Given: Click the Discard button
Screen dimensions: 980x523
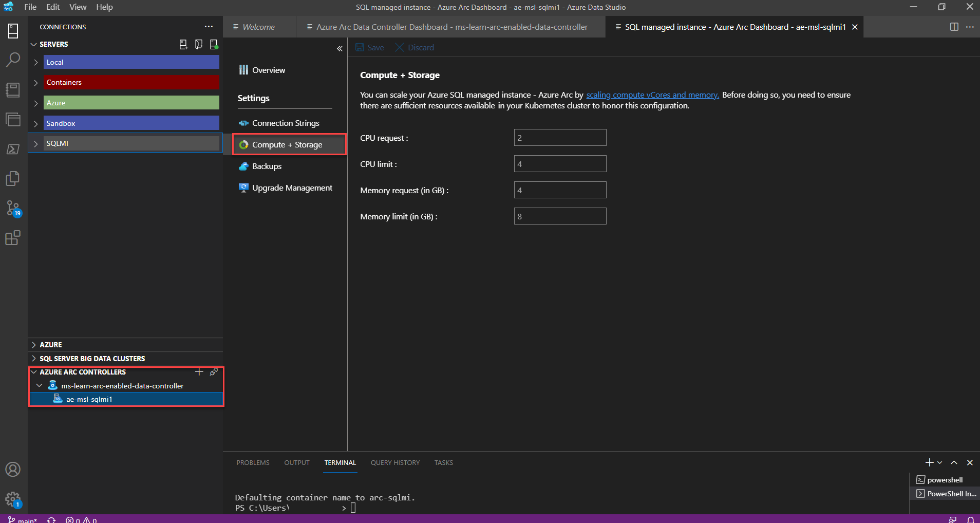Looking at the screenshot, I should (x=414, y=47).
